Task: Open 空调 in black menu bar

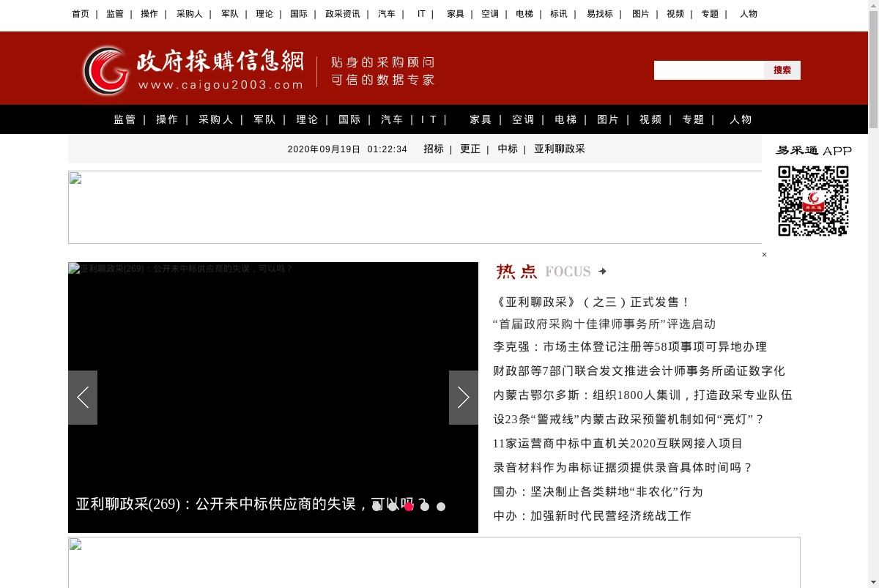Action: (524, 119)
